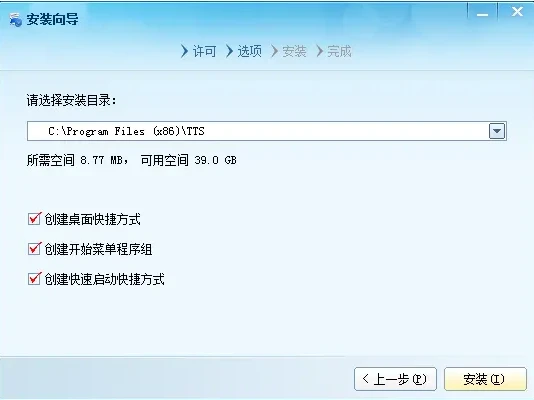The height and width of the screenshot is (400, 534).
Task: Minimize the 安装向导 window
Action: tap(482, 12)
